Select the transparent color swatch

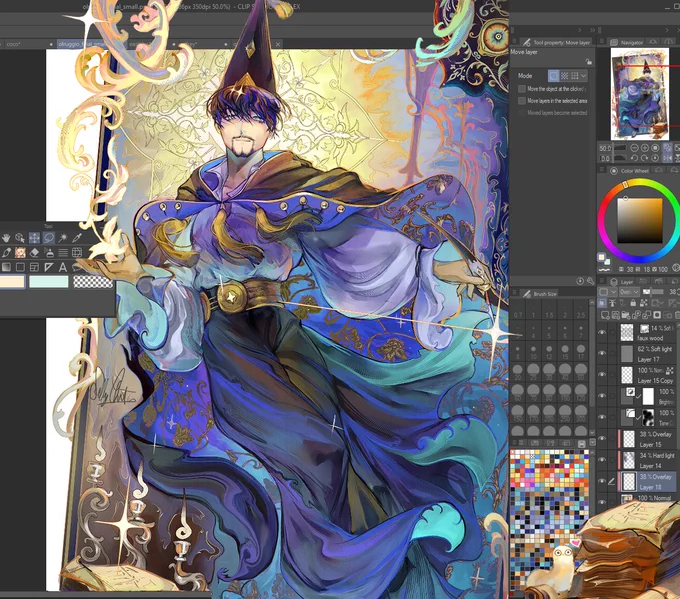[x=93, y=282]
